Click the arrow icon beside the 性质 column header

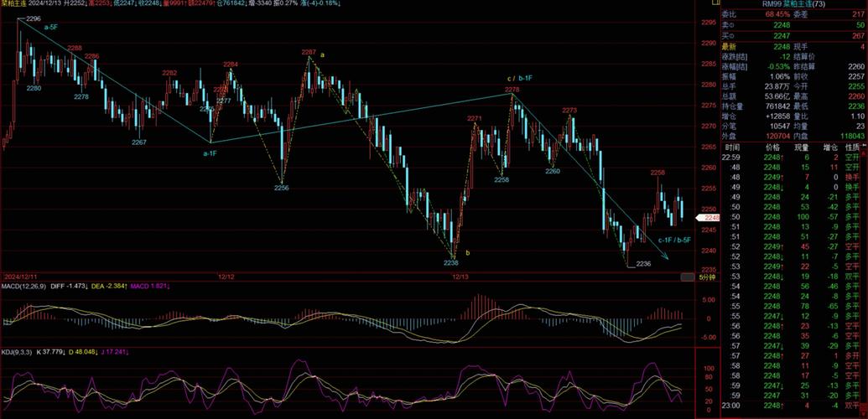pos(864,147)
